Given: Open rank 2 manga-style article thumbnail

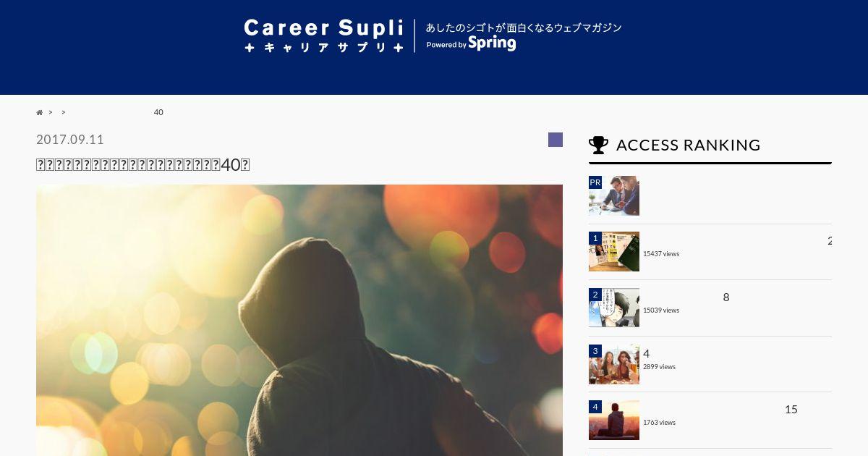Looking at the screenshot, I should 614,308.
